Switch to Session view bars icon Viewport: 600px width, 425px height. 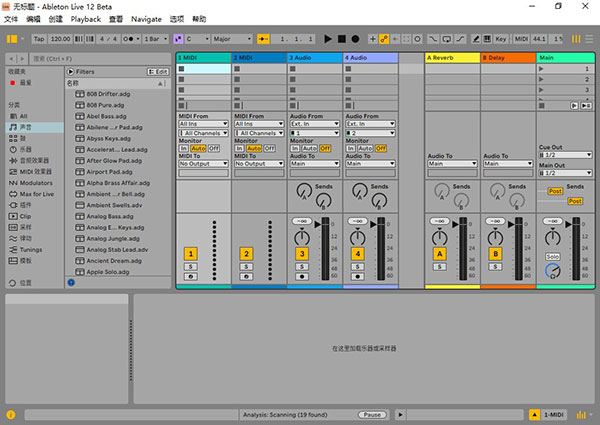(x=576, y=39)
